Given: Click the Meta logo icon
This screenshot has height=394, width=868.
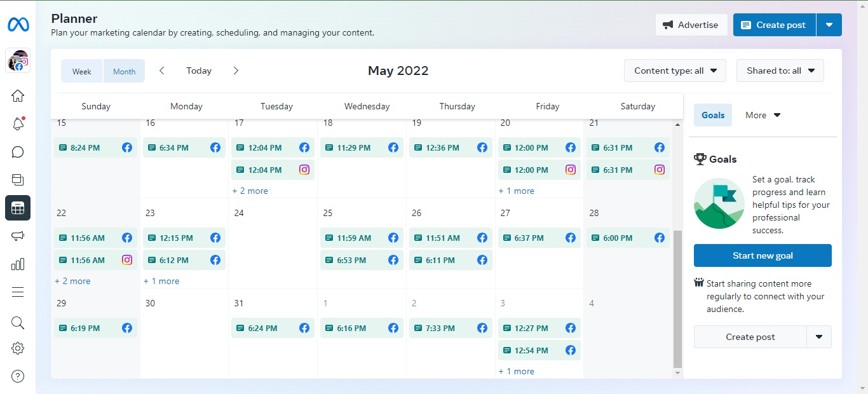Looking at the screenshot, I should 18,25.
